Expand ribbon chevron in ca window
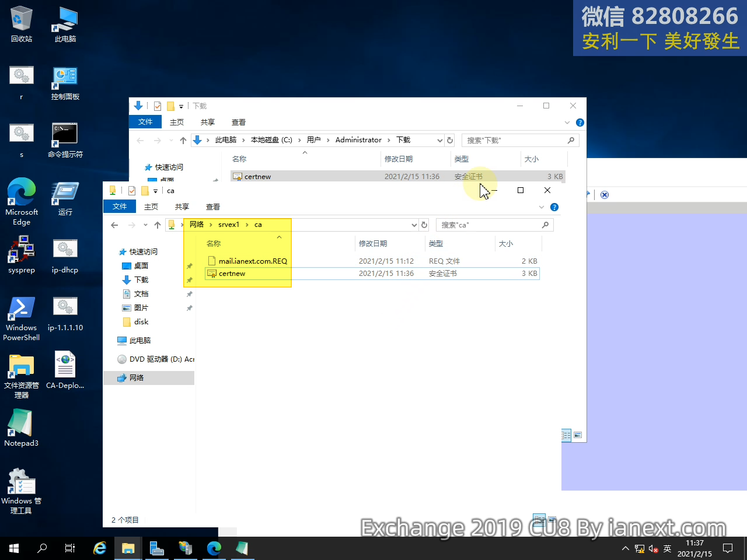 click(542, 207)
